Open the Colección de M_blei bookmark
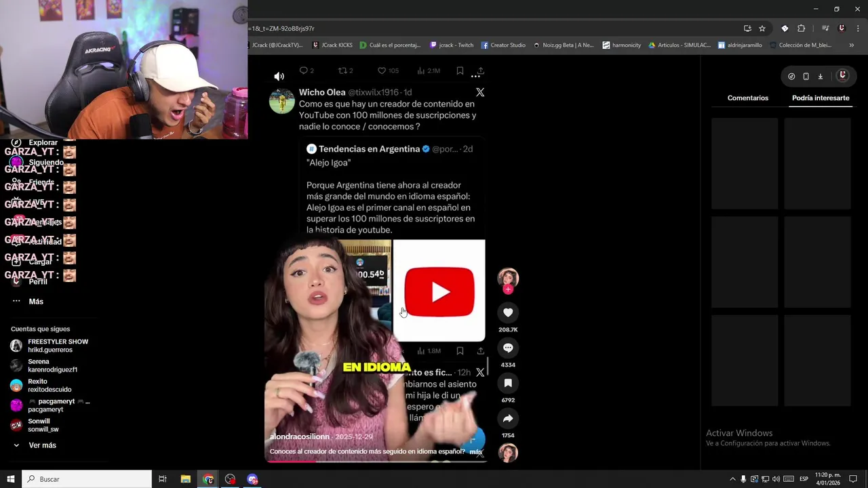The width and height of the screenshot is (868, 488). [800, 45]
